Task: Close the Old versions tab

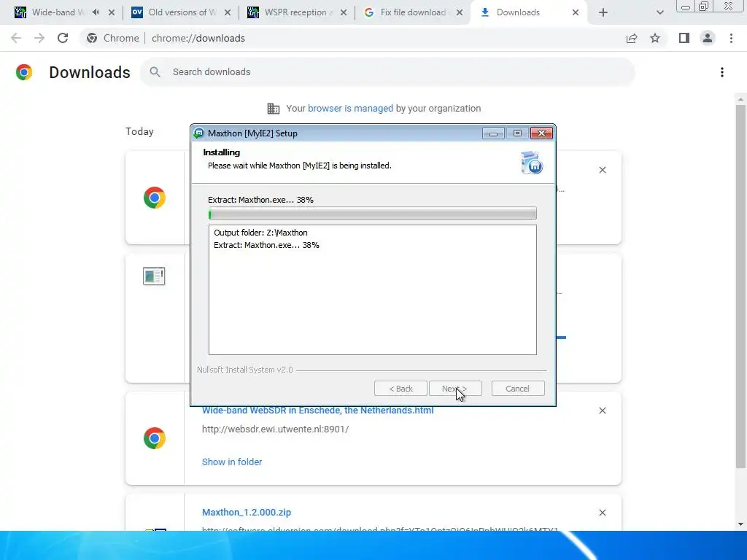Action: [x=228, y=12]
